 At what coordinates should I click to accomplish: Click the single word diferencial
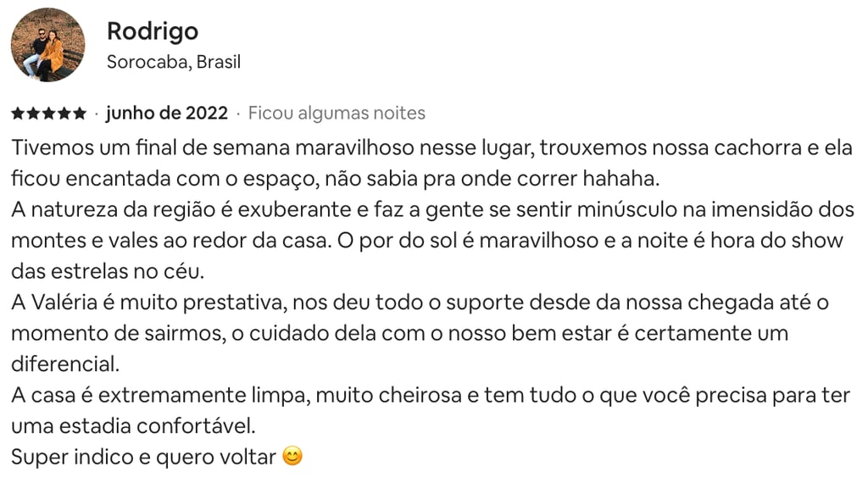[65, 364]
